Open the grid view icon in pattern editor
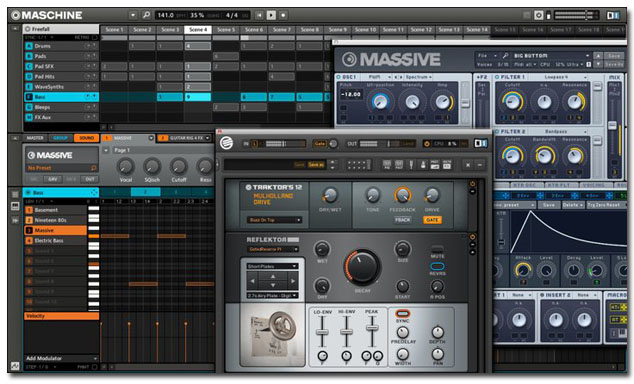 click(x=15, y=194)
